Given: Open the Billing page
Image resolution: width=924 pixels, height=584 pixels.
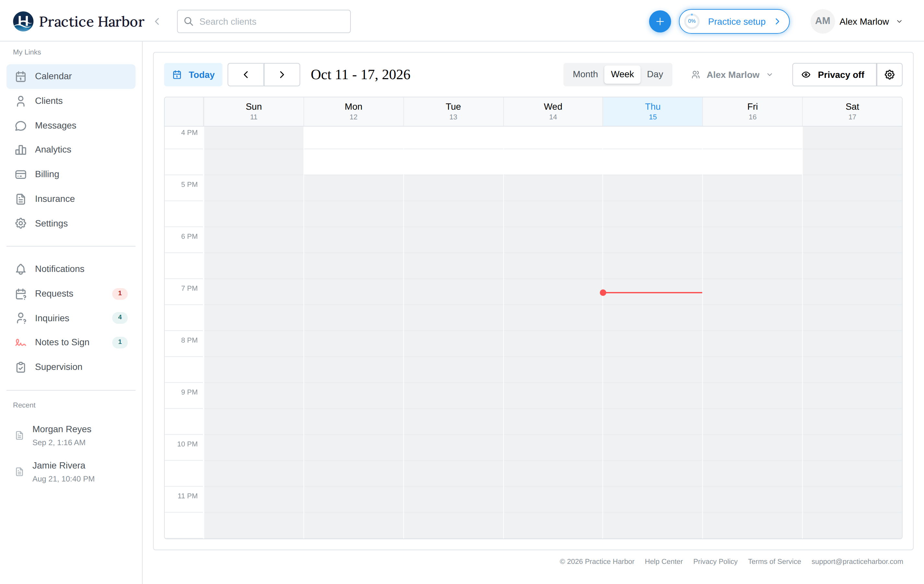Looking at the screenshot, I should pos(71,174).
